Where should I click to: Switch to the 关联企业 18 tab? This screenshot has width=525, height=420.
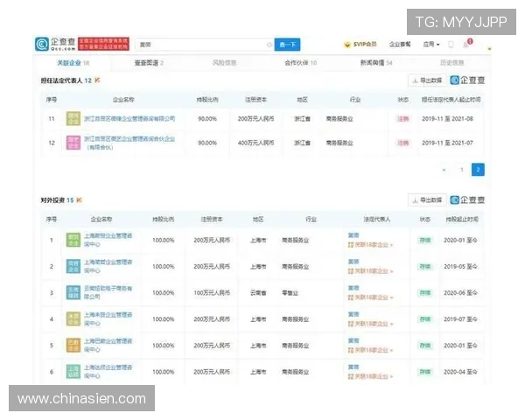pos(73,63)
